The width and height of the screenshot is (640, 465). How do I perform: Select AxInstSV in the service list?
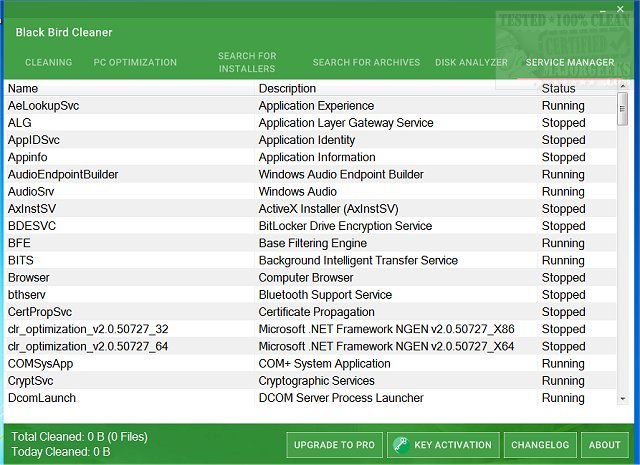point(310,209)
